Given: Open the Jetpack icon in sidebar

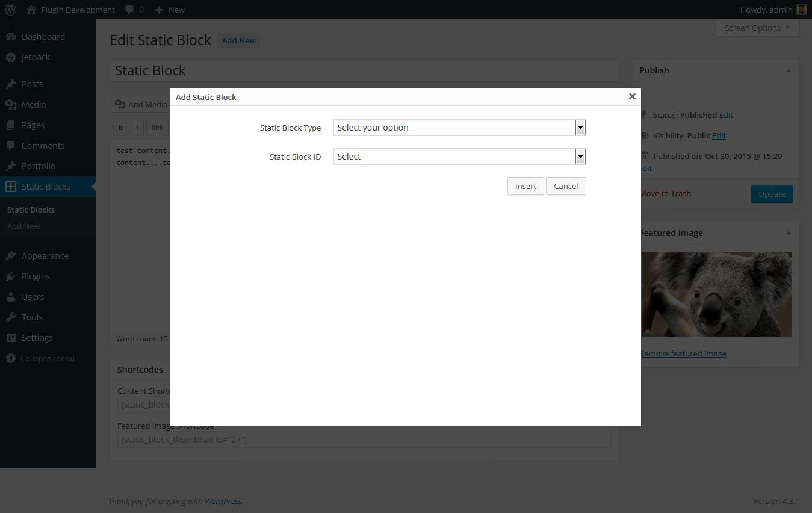Looking at the screenshot, I should pyautogui.click(x=10, y=57).
